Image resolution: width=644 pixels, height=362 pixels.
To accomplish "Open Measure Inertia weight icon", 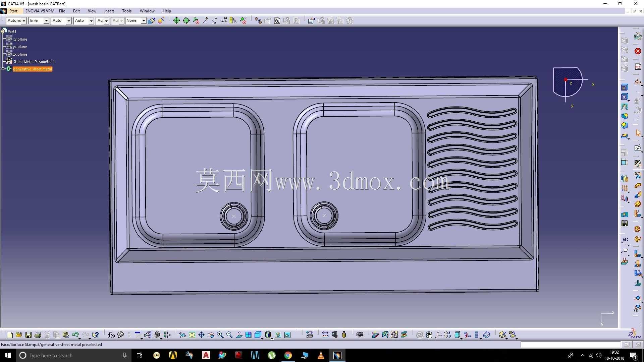I will pos(344,335).
